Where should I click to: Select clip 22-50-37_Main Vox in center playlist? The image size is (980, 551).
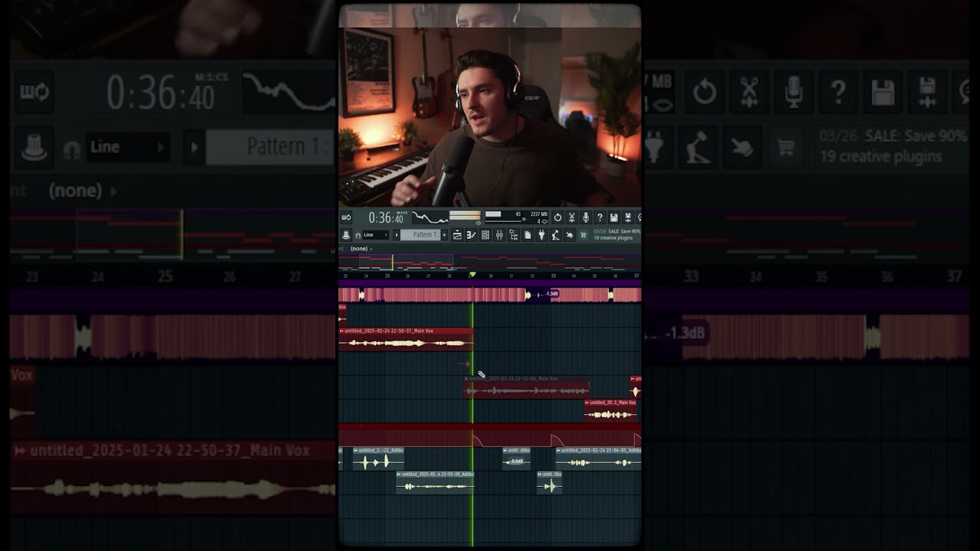point(406,339)
